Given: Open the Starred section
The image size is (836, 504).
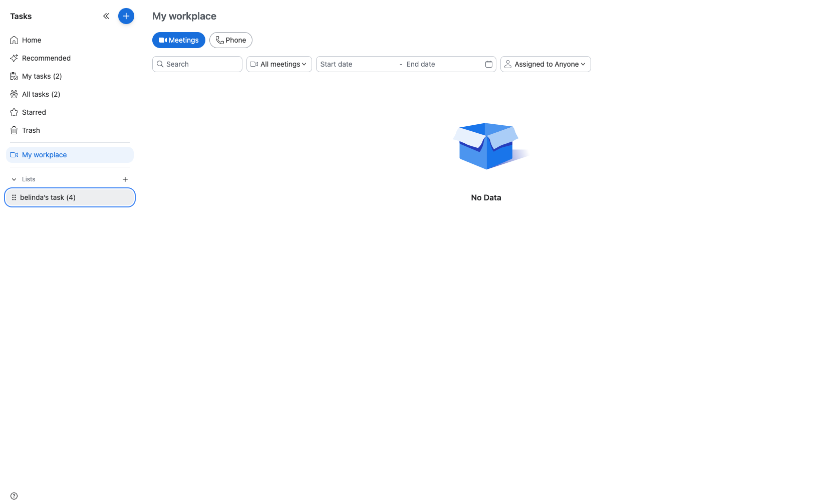Looking at the screenshot, I should point(70,112).
